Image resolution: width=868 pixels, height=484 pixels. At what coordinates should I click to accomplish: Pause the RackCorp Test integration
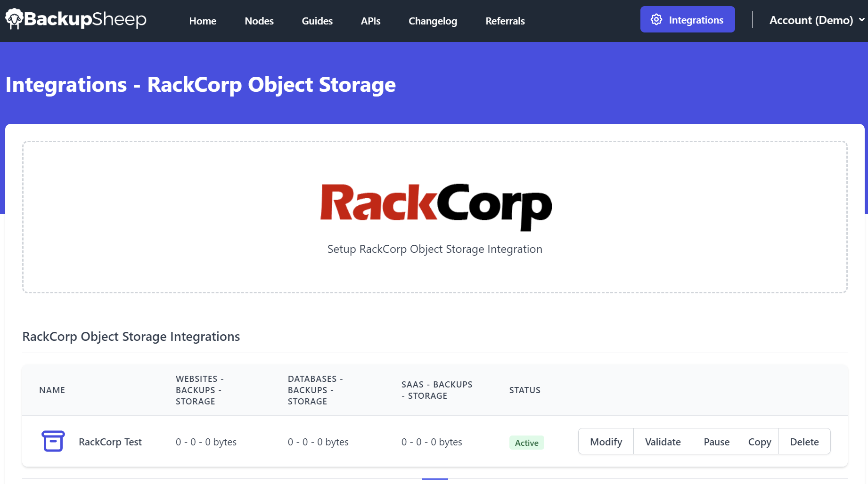(717, 442)
